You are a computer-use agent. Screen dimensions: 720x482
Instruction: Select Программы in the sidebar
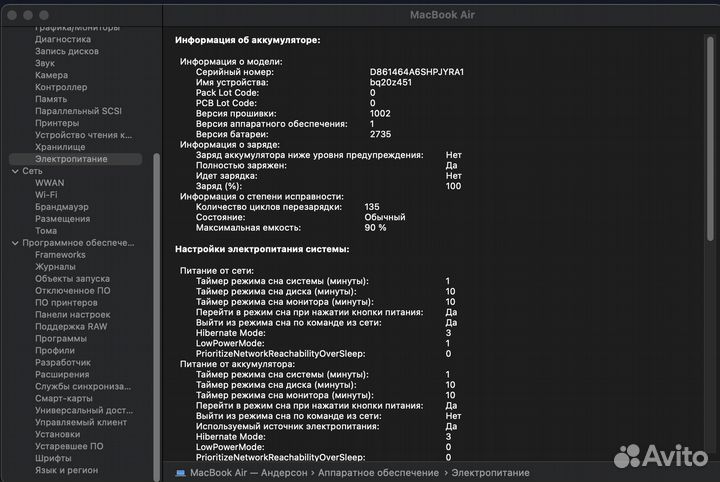(x=60, y=339)
